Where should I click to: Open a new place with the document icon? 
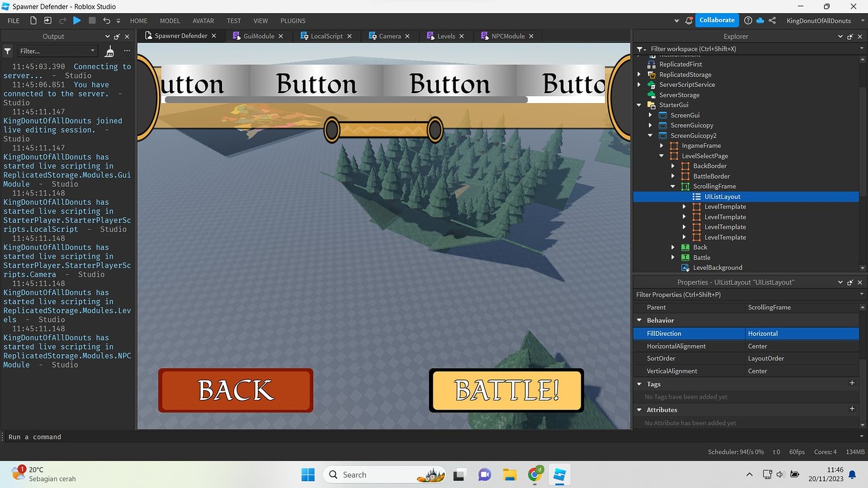[32, 20]
